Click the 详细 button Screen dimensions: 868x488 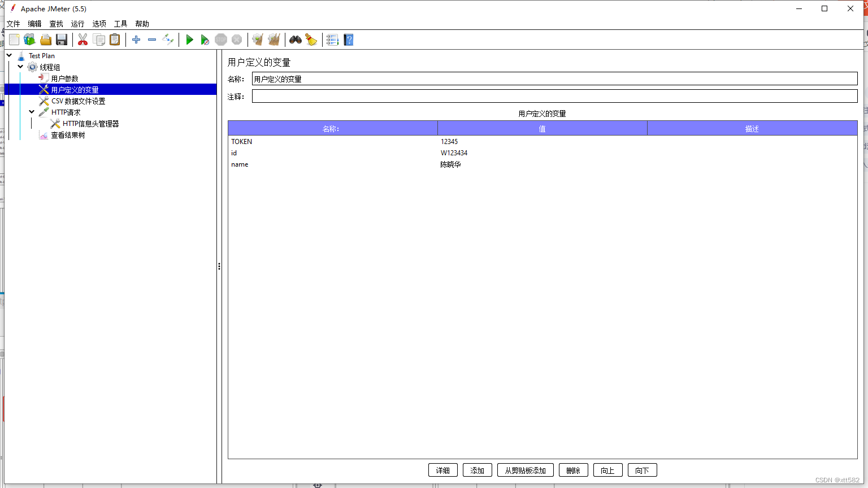(x=443, y=470)
